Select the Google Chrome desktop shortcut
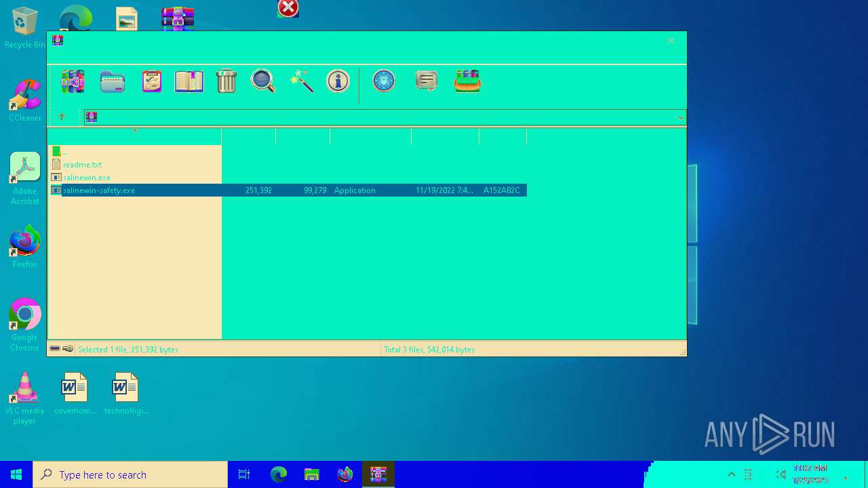 coord(24,325)
